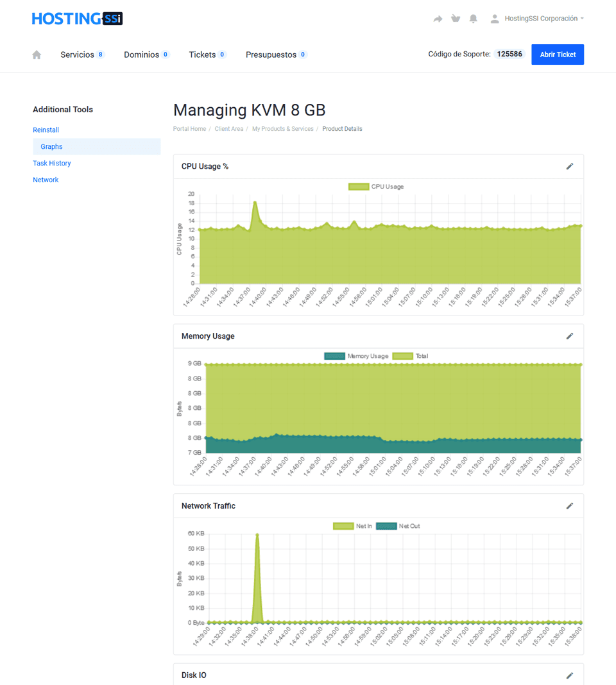Click the home icon in the navigation bar
Screen dimensions: 616x685
tap(36, 55)
